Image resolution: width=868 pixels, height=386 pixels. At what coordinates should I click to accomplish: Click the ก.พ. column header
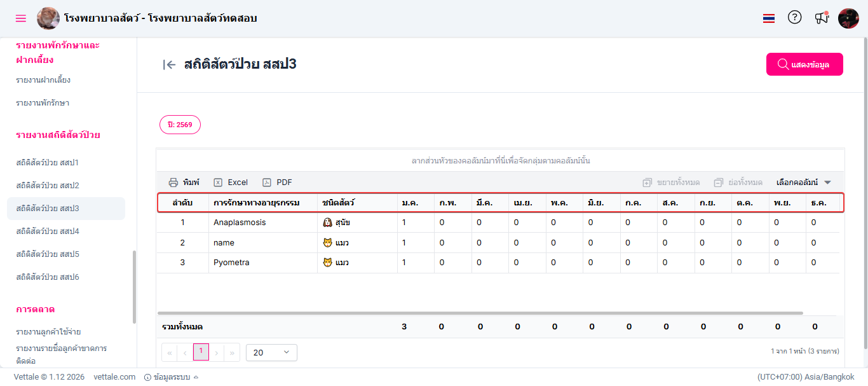click(x=453, y=202)
